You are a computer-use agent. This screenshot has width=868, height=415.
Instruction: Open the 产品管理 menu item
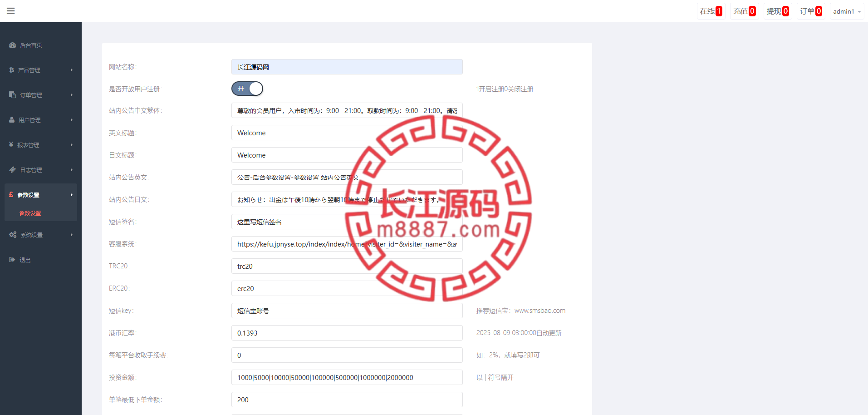pyautogui.click(x=41, y=70)
